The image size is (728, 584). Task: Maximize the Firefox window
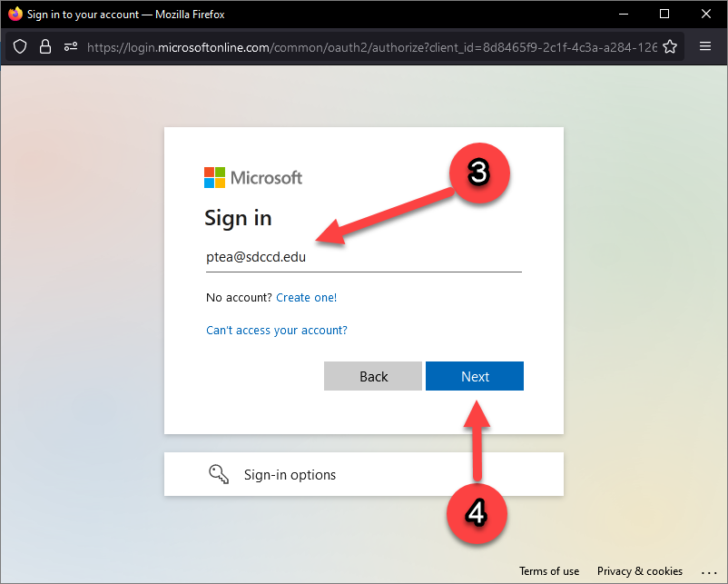pos(664,15)
